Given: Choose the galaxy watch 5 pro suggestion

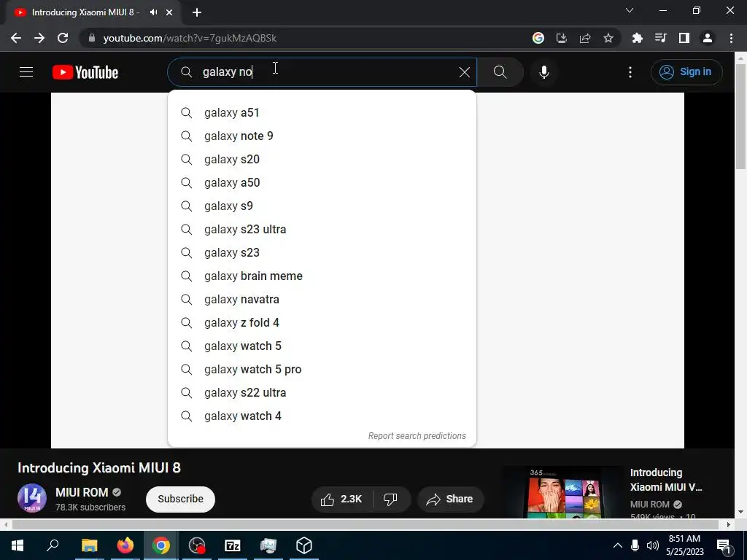Looking at the screenshot, I should coord(322,370).
